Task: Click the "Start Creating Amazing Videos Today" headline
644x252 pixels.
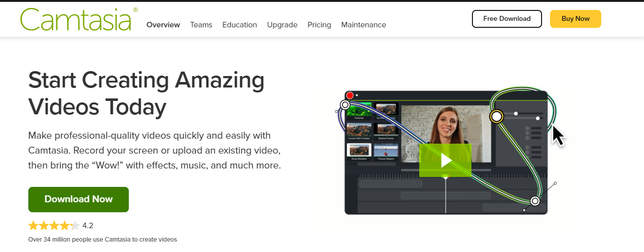Action: click(147, 93)
